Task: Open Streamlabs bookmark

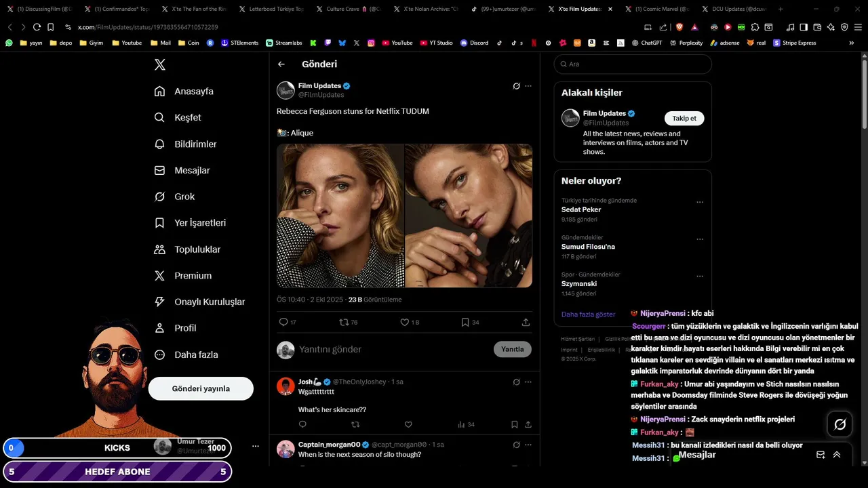Action: coord(284,43)
